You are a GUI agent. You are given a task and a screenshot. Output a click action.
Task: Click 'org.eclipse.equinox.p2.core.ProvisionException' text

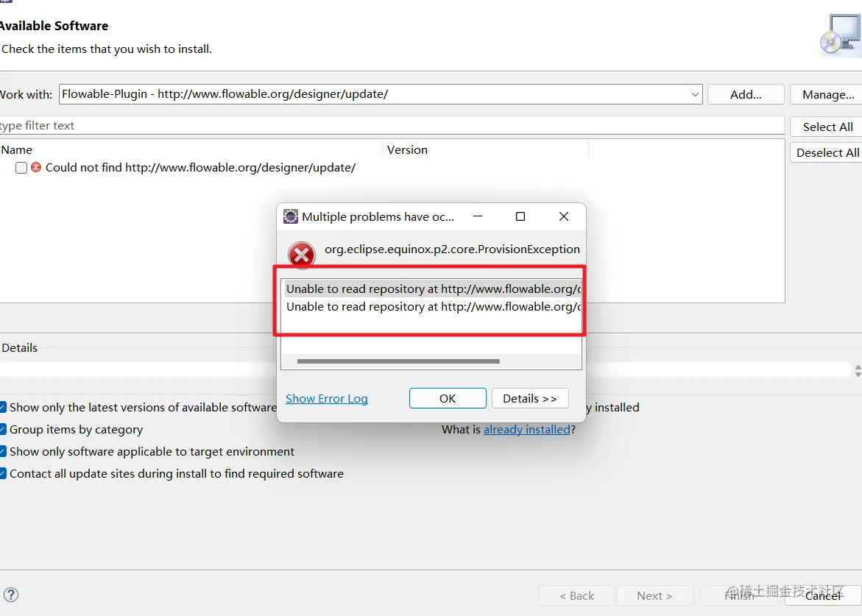pyautogui.click(x=452, y=249)
